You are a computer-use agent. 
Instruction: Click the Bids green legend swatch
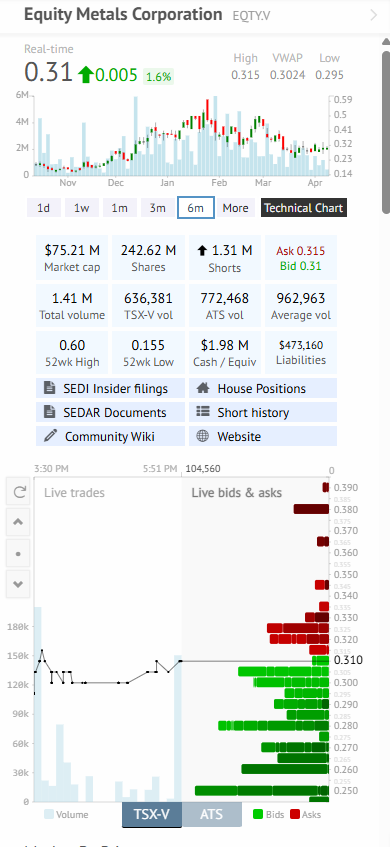(x=258, y=814)
